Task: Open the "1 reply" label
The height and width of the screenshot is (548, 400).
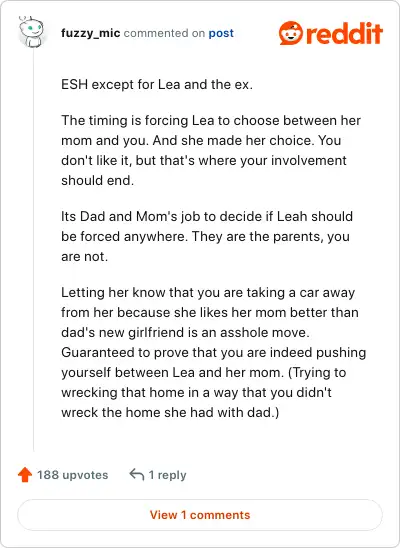Action: 167,475
